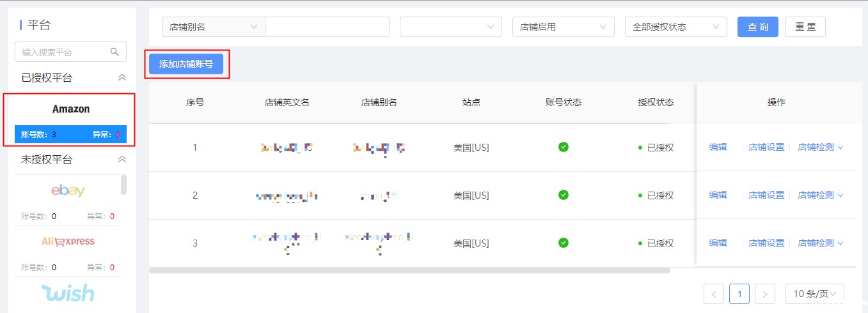This screenshot has height=313, width=868.
Task: Click the 查询 search button
Action: click(x=758, y=27)
